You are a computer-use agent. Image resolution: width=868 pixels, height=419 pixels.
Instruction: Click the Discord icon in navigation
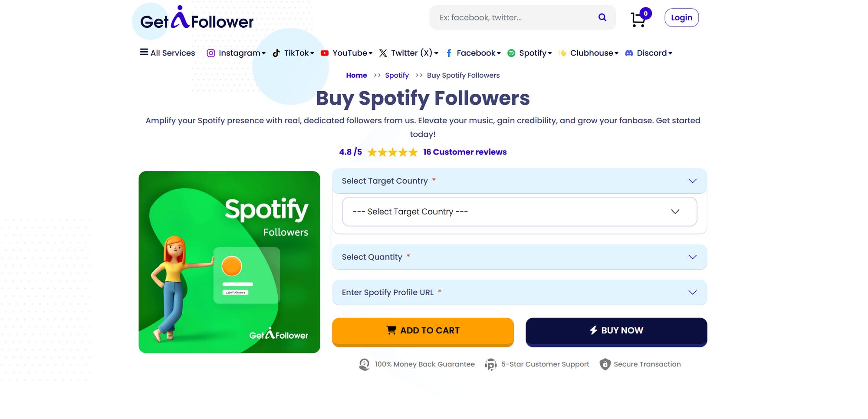628,53
